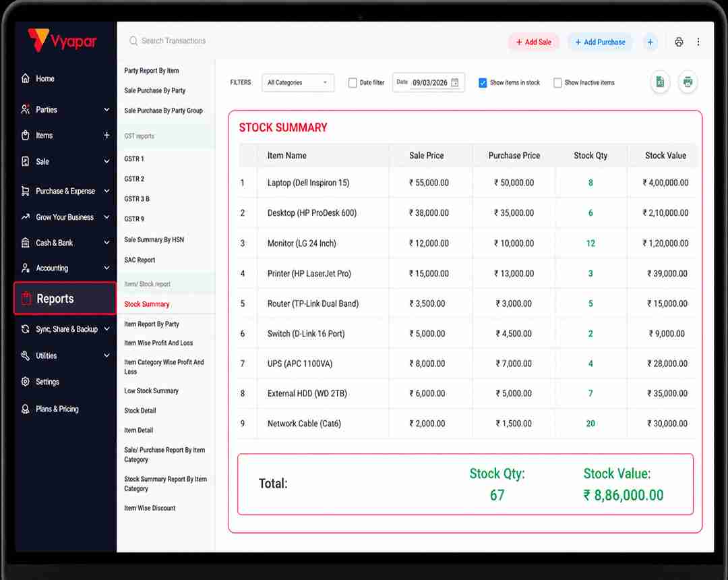Expand Sync, Share & Backup chevron
Viewport: 728px width, 580px height.
(107, 328)
